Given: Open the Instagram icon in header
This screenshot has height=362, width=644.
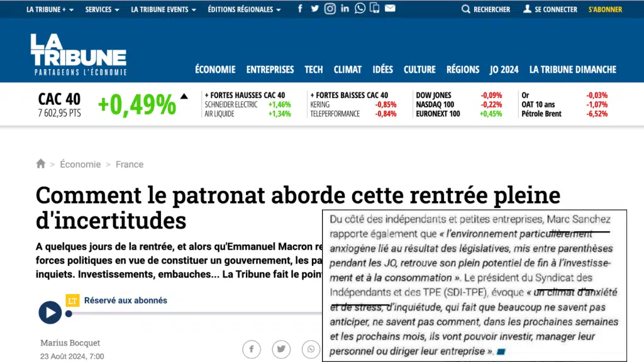Looking at the screenshot, I should coord(330,9).
